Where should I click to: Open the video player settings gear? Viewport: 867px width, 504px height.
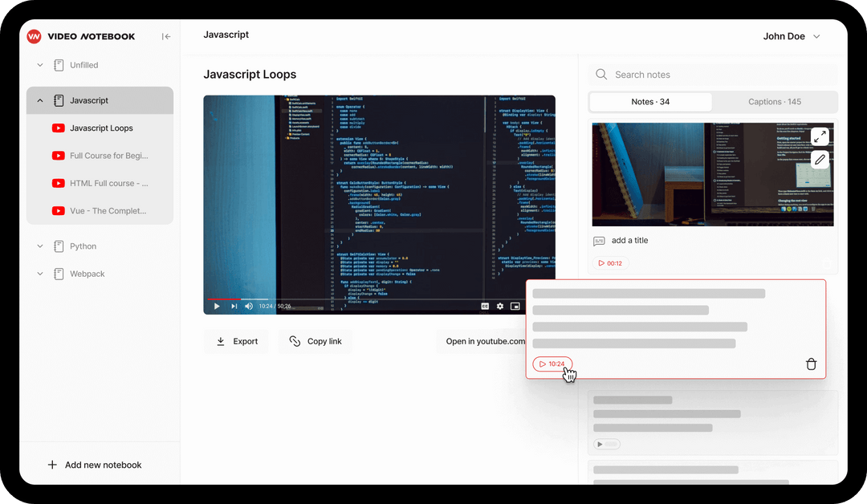click(500, 307)
